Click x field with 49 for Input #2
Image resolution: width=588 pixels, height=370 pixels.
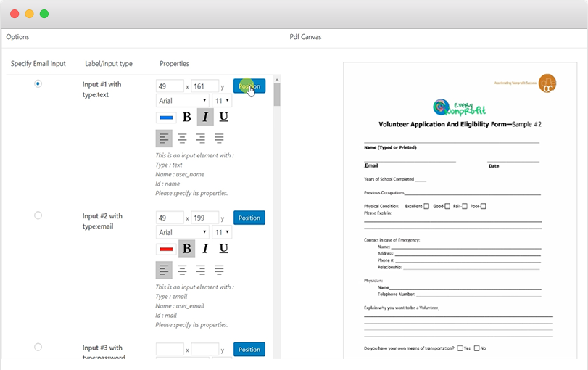tap(170, 218)
